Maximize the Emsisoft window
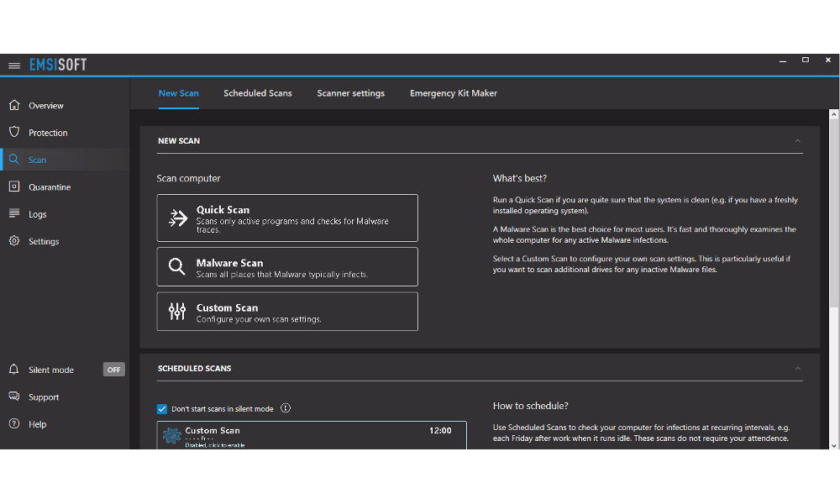Viewport: 840px width, 504px height. [x=806, y=60]
